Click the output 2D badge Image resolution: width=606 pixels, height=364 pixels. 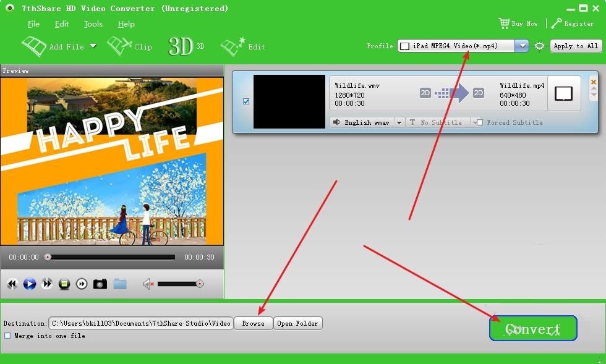point(479,93)
